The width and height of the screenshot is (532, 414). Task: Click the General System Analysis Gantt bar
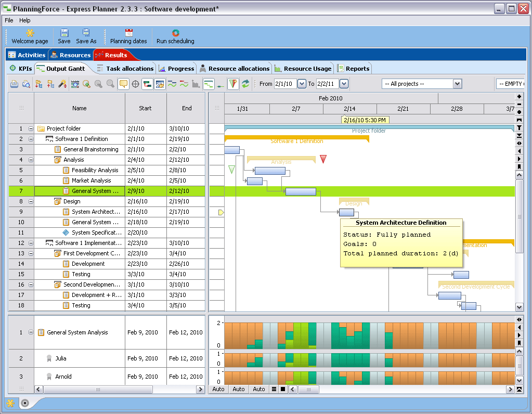301,191
